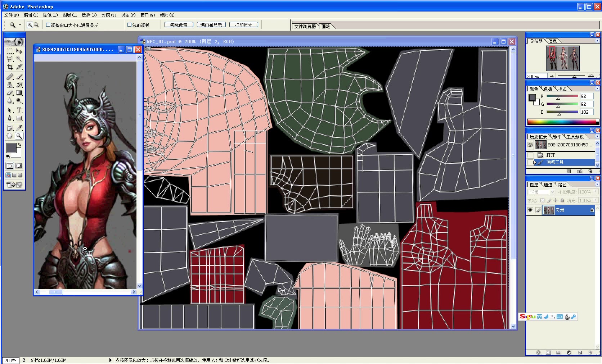Select the Move tool

coord(19,51)
